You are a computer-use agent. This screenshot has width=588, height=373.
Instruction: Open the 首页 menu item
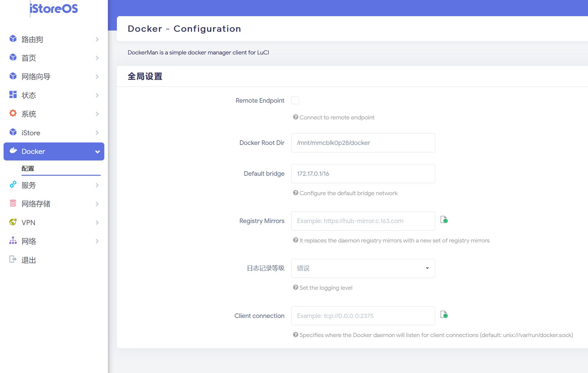tap(54, 58)
